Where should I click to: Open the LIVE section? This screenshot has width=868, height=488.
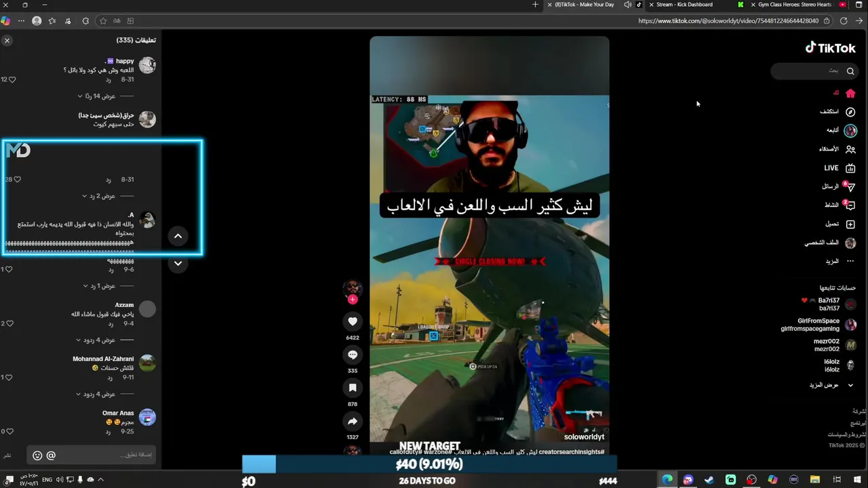point(840,168)
